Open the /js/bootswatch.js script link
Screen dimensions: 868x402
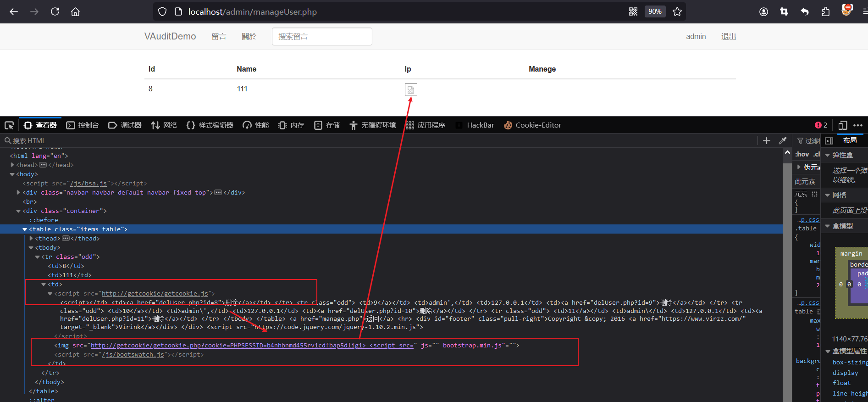(133, 355)
